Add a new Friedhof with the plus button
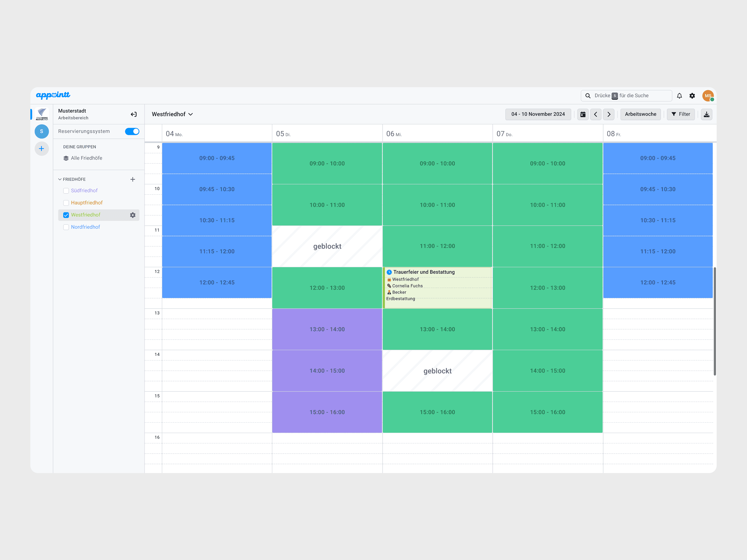 coord(133,179)
